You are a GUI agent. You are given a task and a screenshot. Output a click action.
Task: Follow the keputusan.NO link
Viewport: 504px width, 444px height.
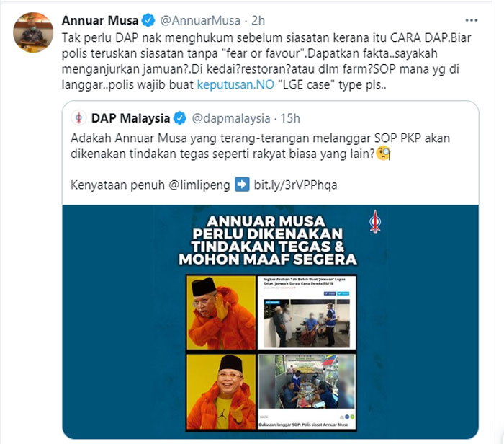235,84
